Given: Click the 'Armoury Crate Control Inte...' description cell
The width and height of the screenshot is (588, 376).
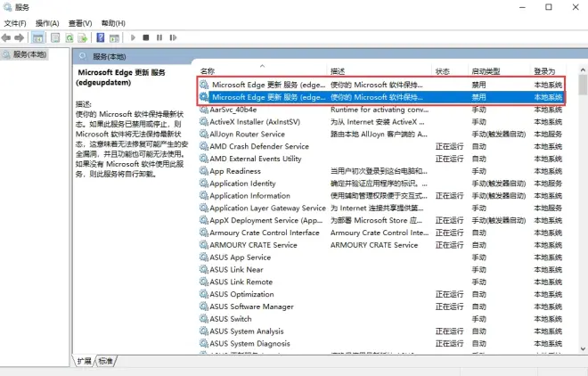Looking at the screenshot, I should tap(380, 233).
